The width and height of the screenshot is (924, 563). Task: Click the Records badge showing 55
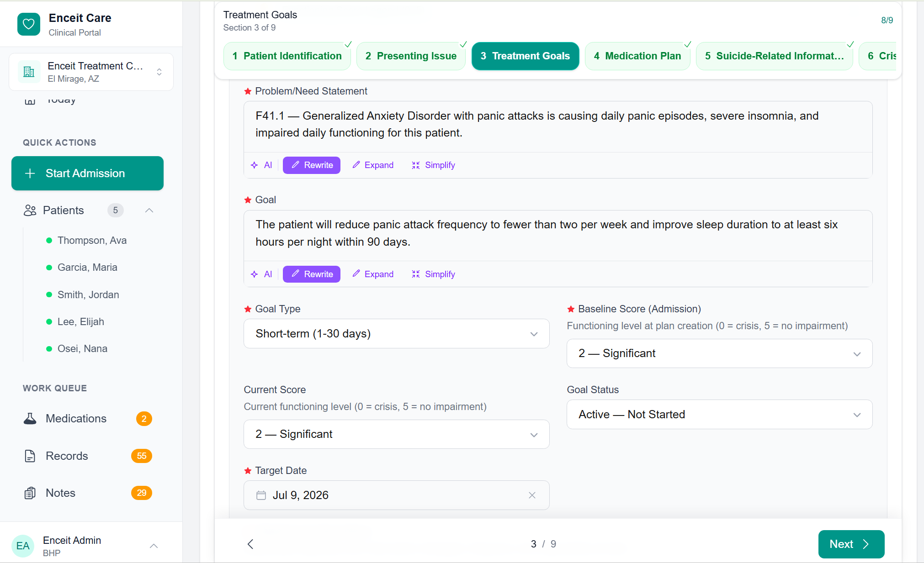pyautogui.click(x=142, y=456)
